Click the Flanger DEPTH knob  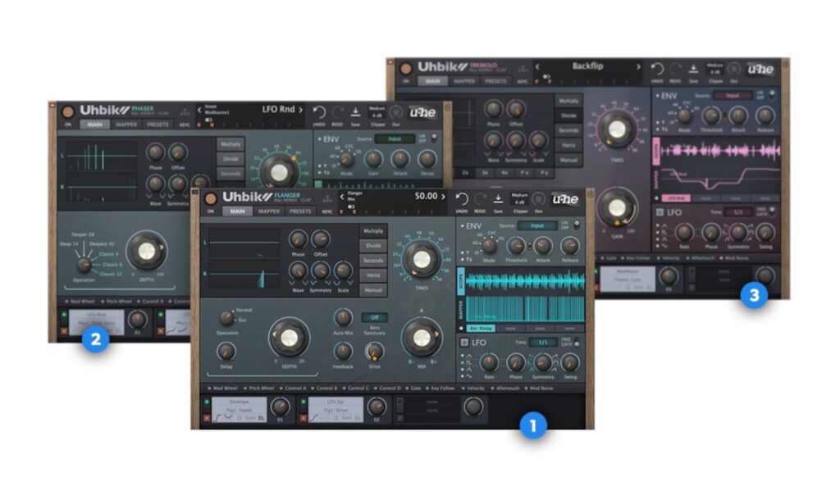[290, 337]
